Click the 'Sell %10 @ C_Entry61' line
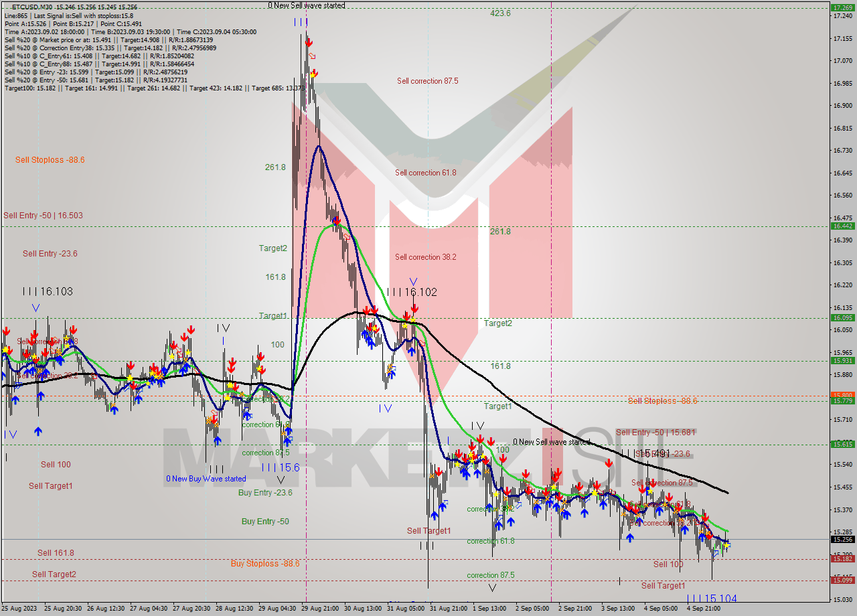This screenshot has height=616, width=857. pyautogui.click(x=99, y=56)
